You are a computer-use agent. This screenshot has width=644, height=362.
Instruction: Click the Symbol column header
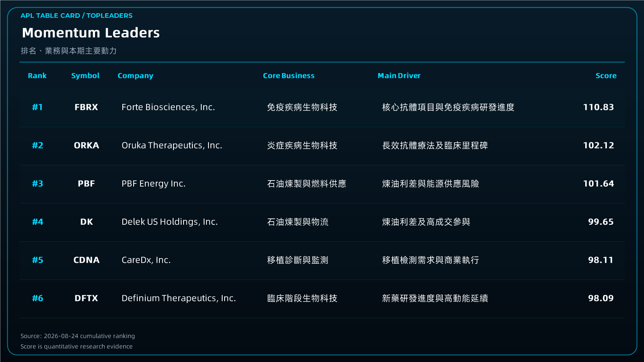85,76
